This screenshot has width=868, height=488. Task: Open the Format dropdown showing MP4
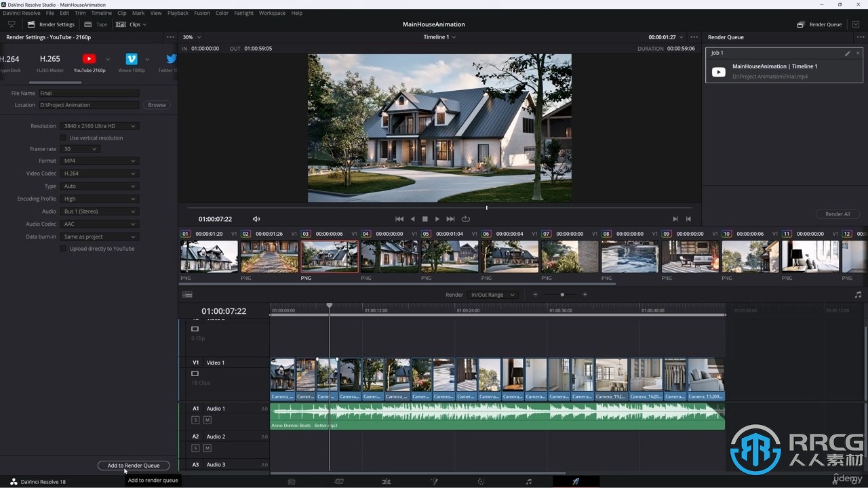(100, 161)
